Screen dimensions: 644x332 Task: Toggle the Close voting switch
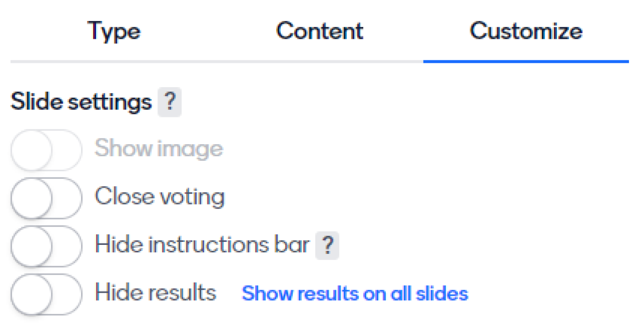tap(46, 197)
